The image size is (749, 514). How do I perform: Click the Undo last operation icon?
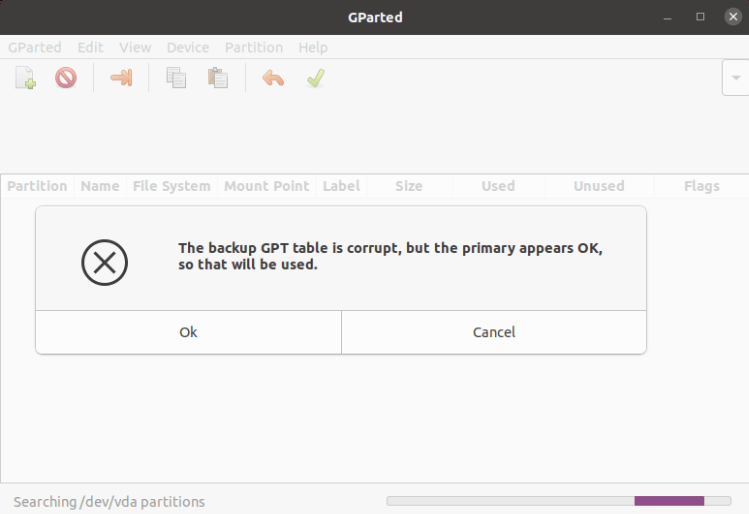coord(273,77)
